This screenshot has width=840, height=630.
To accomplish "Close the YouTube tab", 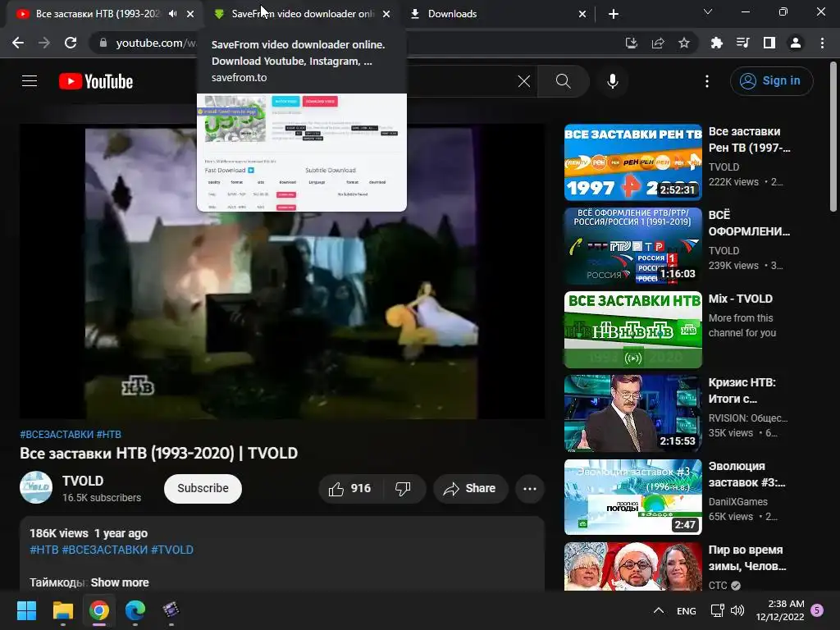I will [x=190, y=14].
